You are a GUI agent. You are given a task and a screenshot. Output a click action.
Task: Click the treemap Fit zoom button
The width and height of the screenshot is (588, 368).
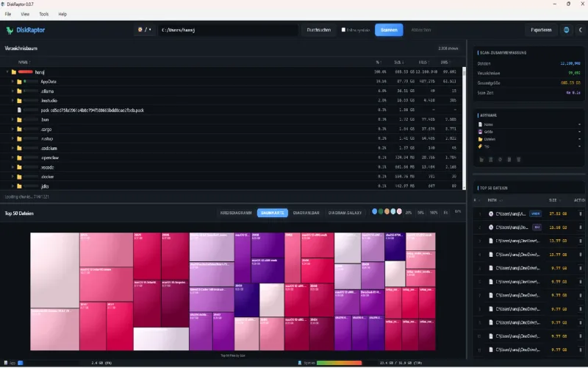(445, 213)
